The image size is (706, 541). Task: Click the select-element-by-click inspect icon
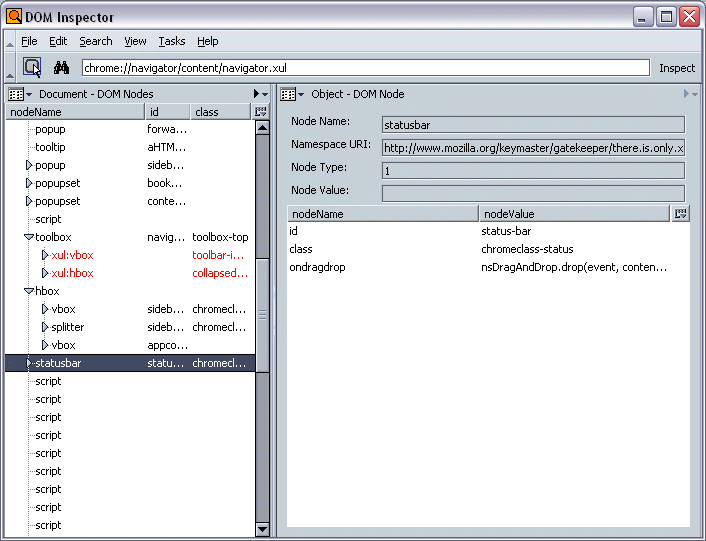[32, 68]
